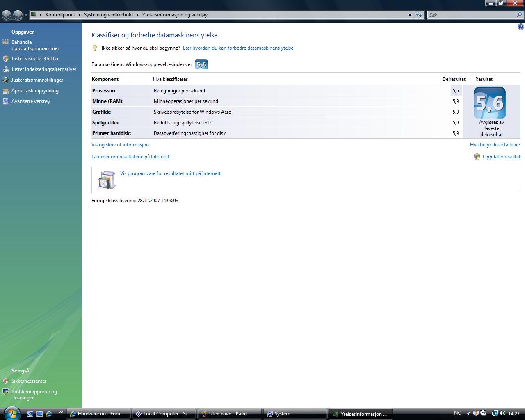Click the Forward navigation arrow button
The width and height of the screenshot is (525, 420).
(x=18, y=15)
